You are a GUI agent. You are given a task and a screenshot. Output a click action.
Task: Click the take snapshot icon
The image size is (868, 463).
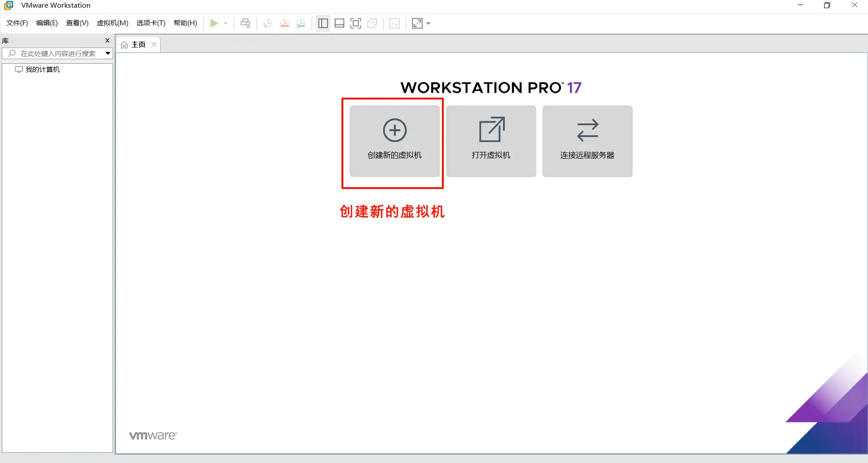[268, 24]
